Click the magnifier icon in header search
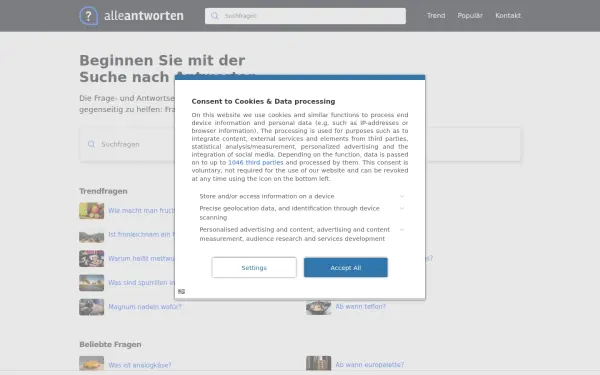 [215, 16]
